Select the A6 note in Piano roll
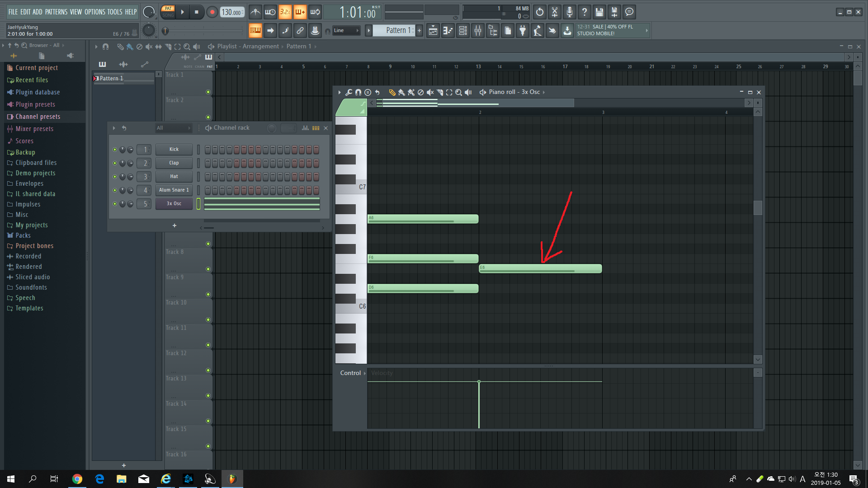The image size is (868, 488). (423, 219)
